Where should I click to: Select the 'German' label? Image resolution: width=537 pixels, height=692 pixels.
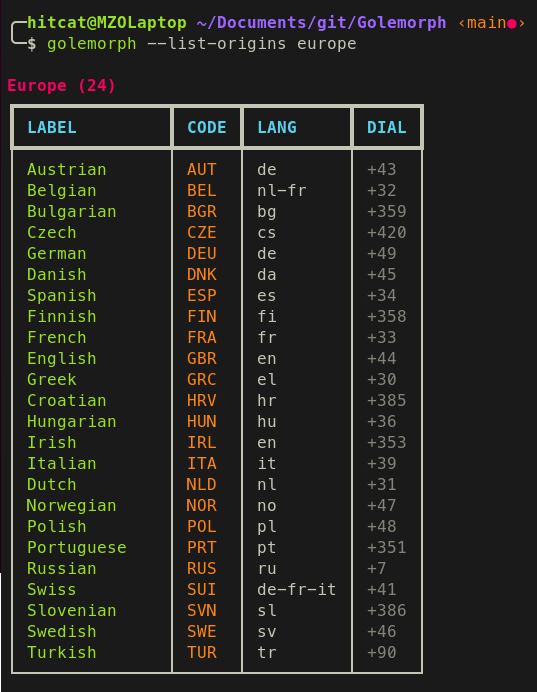[x=56, y=254]
